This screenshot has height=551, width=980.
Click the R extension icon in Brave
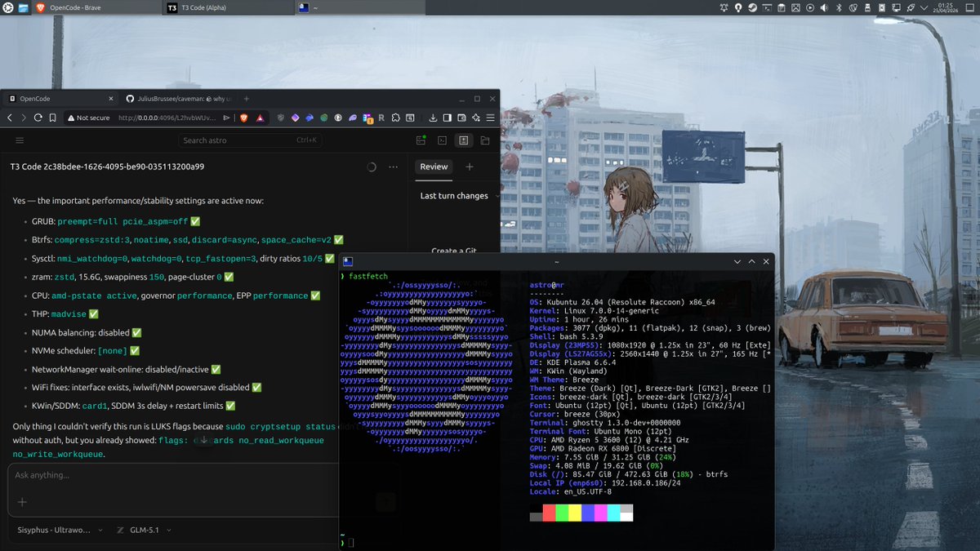[x=381, y=118]
